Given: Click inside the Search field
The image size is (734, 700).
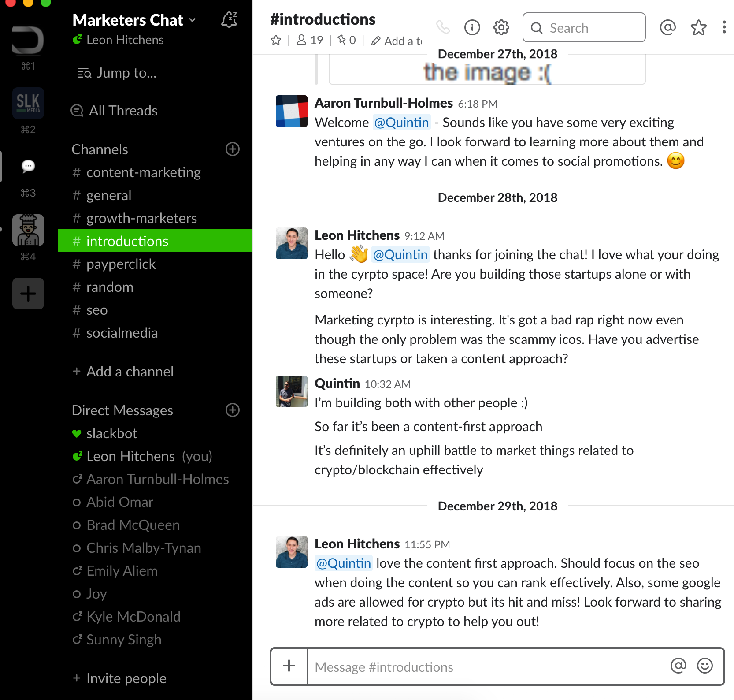Looking at the screenshot, I should (x=583, y=27).
